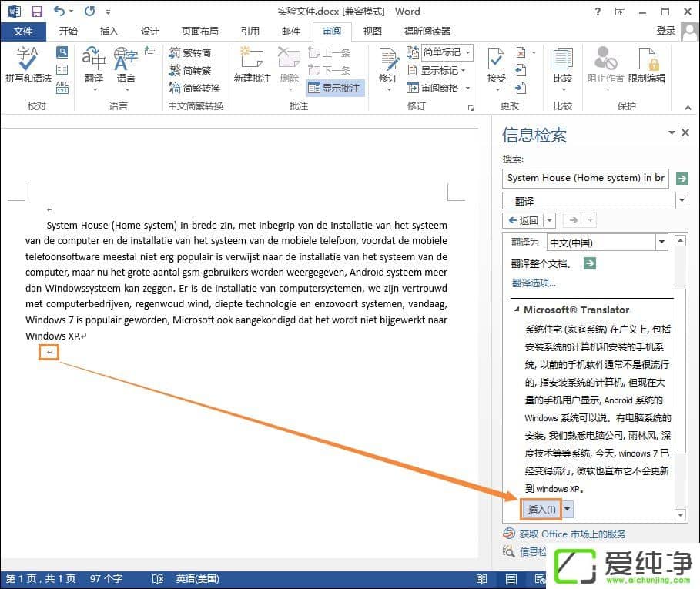This screenshot has height=589, width=700.
Task: Click the 翻译 translate icon in ribbon
Action: (x=94, y=65)
